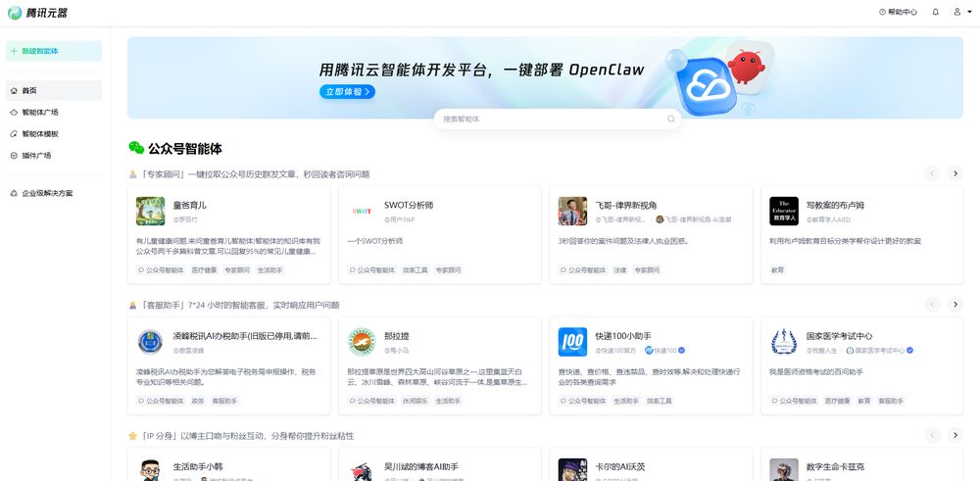Open the 吴川斌的博客AI助手 avatar
This screenshot has width=980, height=481.
(362, 470)
